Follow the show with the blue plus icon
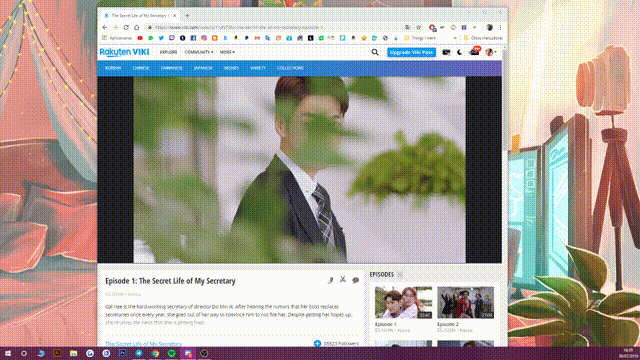Viewport: 640px width, 360px height. tap(317, 344)
